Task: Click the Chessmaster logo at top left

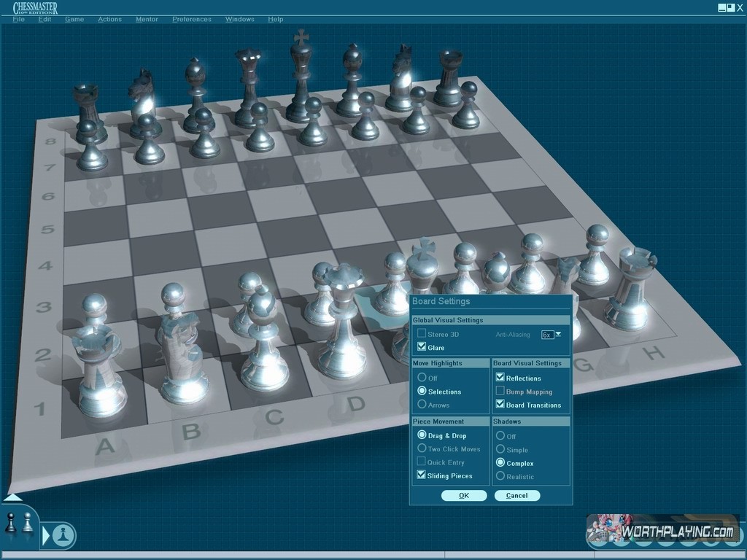Action: (x=35, y=8)
